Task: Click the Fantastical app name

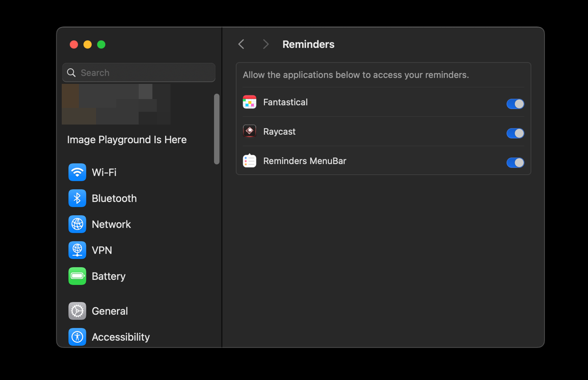Action: 285,102
